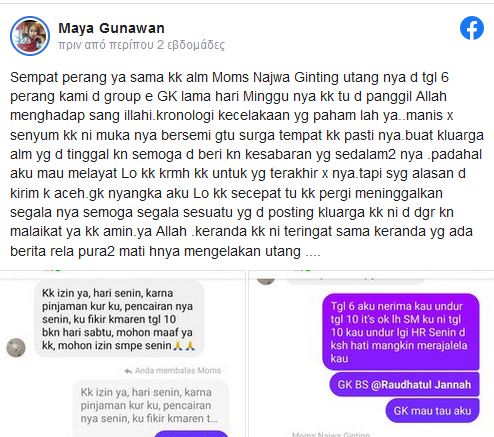The image size is (494, 437).
Task: Click the gray sender avatar in left chat
Action: point(16,348)
